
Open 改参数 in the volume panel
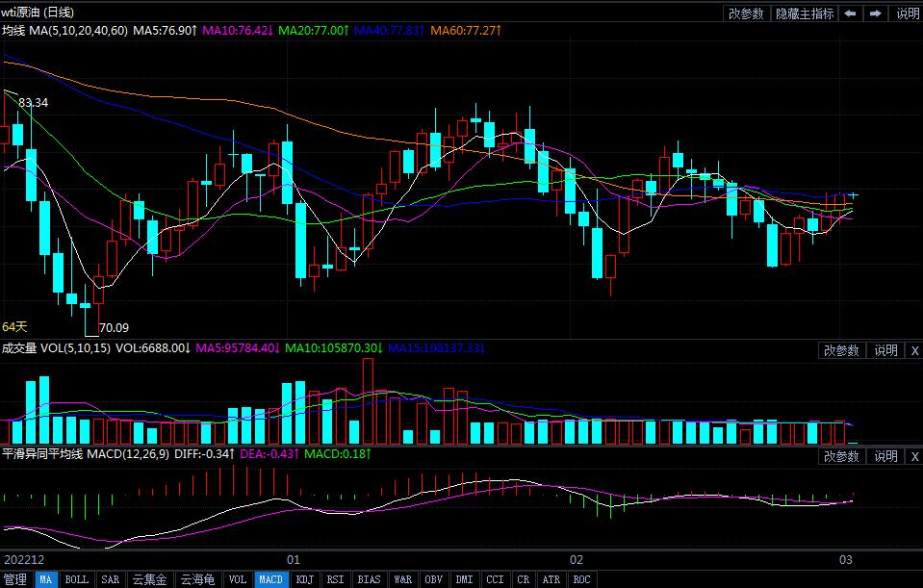click(841, 350)
